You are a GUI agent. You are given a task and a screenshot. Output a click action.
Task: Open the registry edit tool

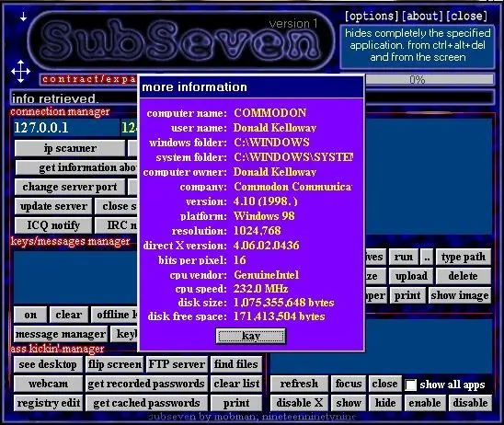[48, 403]
